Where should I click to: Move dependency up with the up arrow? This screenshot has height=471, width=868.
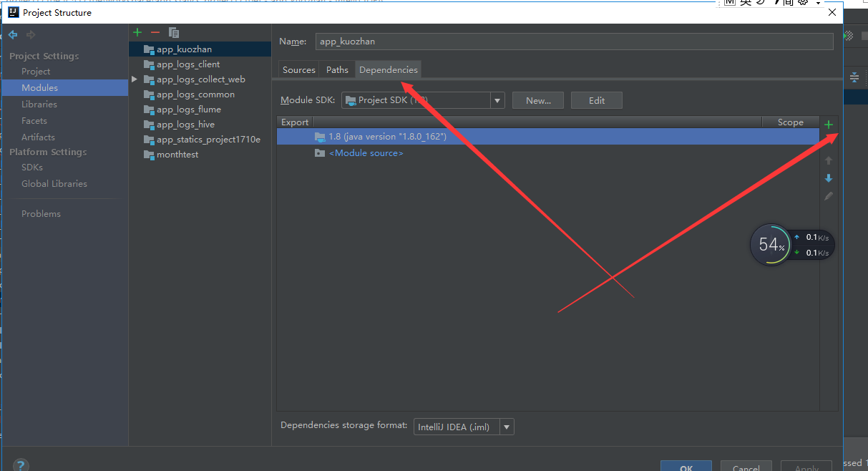829,160
